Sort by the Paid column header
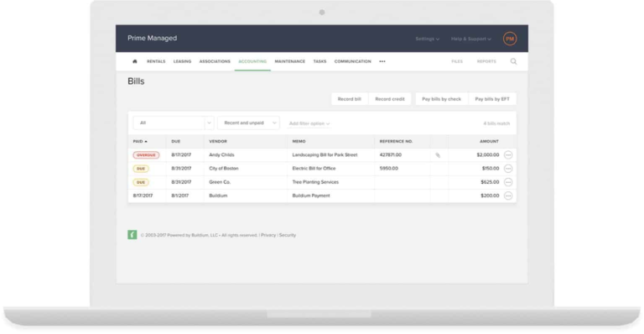Image resolution: width=644 pixels, height=334 pixels. (x=140, y=141)
